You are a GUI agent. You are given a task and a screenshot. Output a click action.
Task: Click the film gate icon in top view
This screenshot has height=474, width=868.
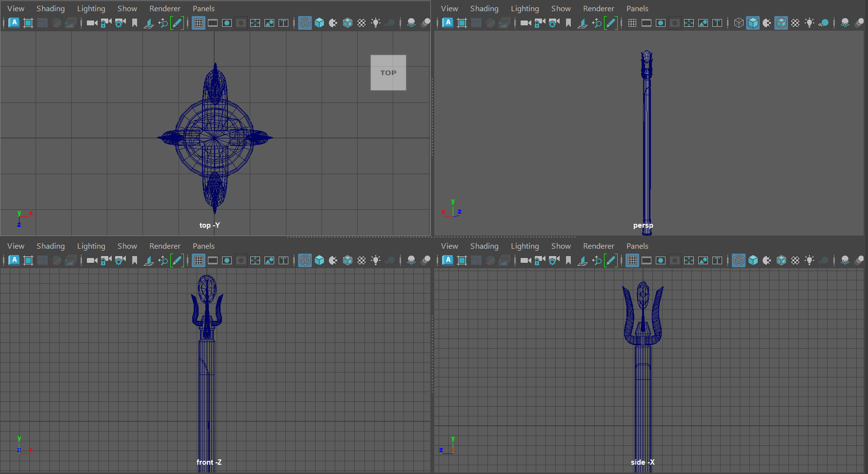coord(213,23)
